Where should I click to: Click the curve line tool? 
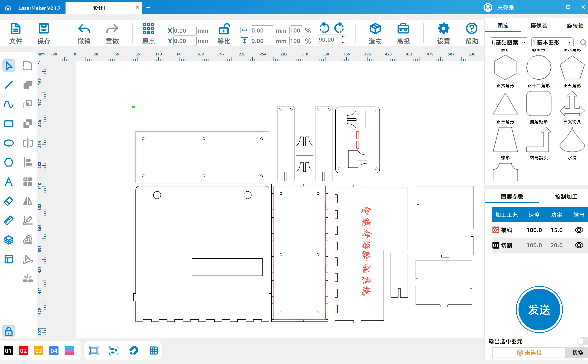(9, 104)
